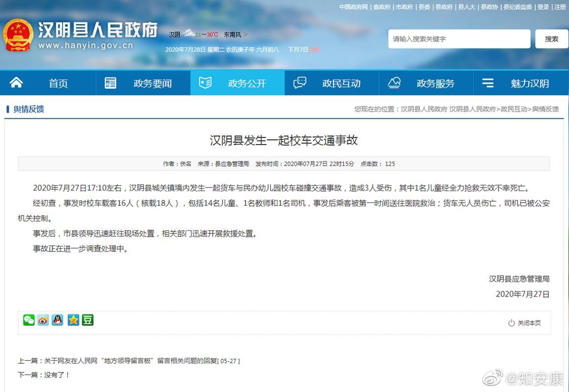The width and height of the screenshot is (569, 392).
Task: Click 事故正在进一步调查处理中 paragraph
Action: pyautogui.click(x=80, y=248)
